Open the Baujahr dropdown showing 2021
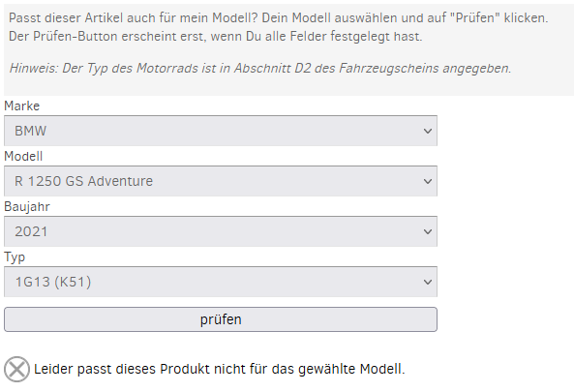Screen dimensions: 574x392 pos(221,231)
